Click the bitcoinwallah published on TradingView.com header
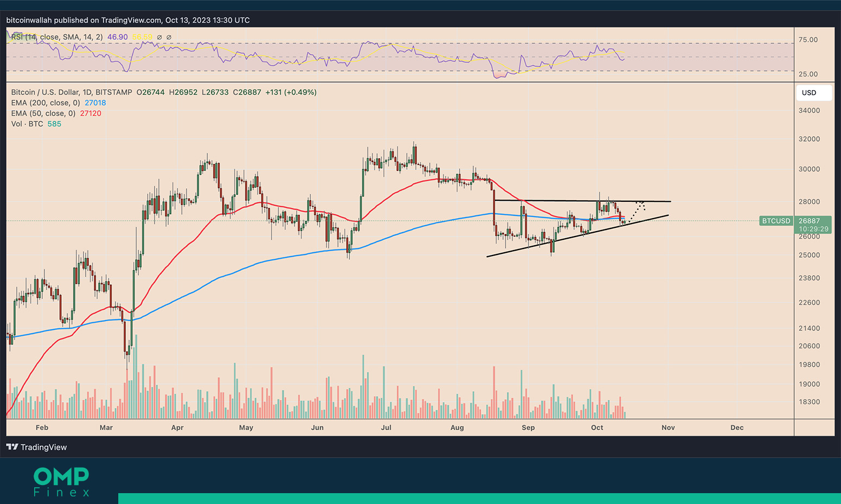Image resolution: width=841 pixels, height=504 pixels. [x=128, y=20]
